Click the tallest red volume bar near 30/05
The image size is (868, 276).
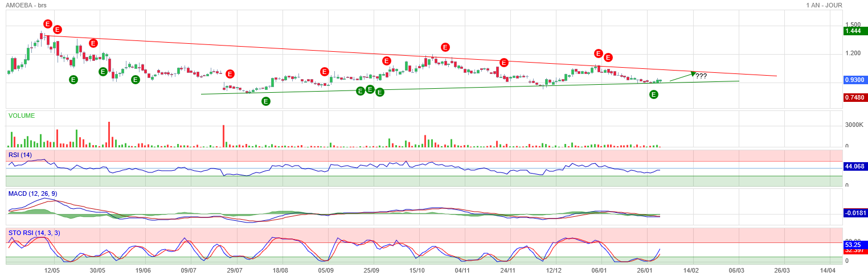point(109,134)
